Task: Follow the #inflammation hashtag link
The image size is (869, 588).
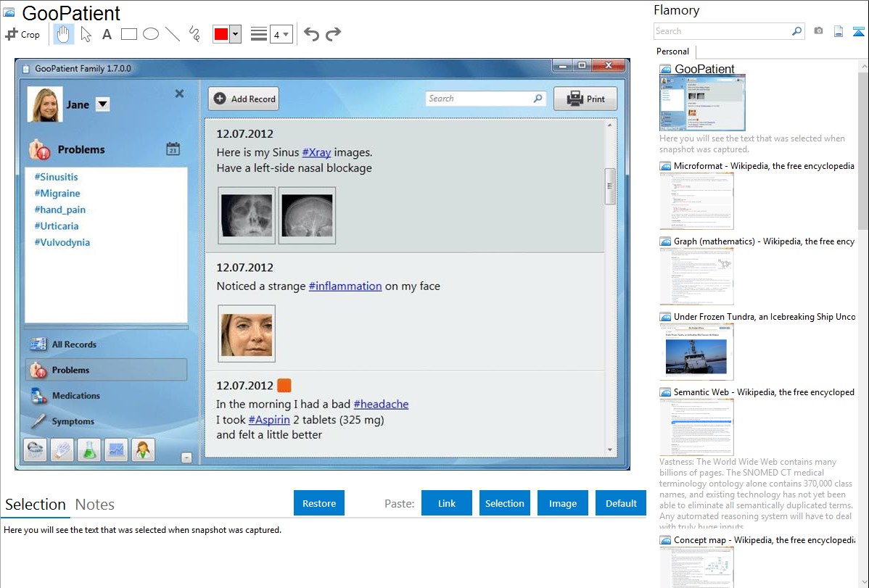Action: tap(345, 286)
